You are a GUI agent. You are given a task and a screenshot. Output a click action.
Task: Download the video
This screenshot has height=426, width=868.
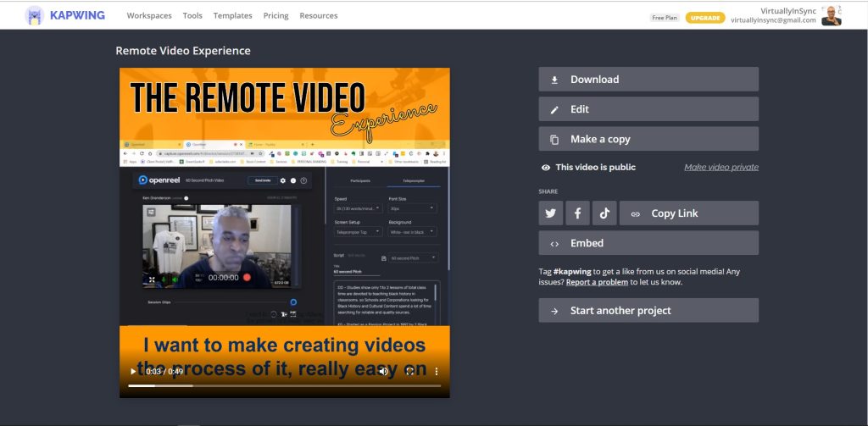pyautogui.click(x=648, y=80)
